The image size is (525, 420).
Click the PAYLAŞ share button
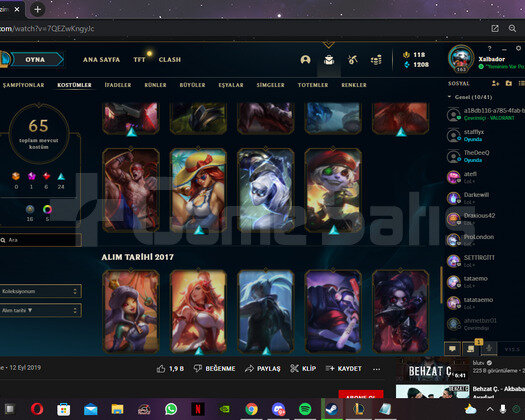263,369
